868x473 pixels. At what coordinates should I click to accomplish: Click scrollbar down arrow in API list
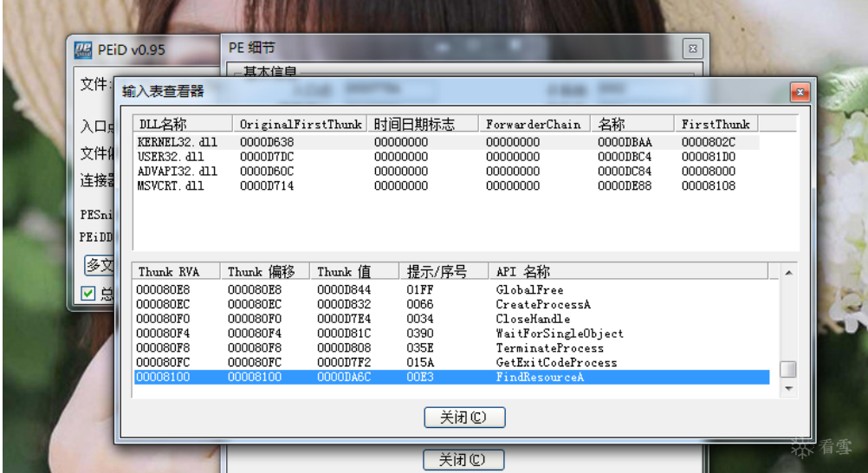(x=788, y=389)
